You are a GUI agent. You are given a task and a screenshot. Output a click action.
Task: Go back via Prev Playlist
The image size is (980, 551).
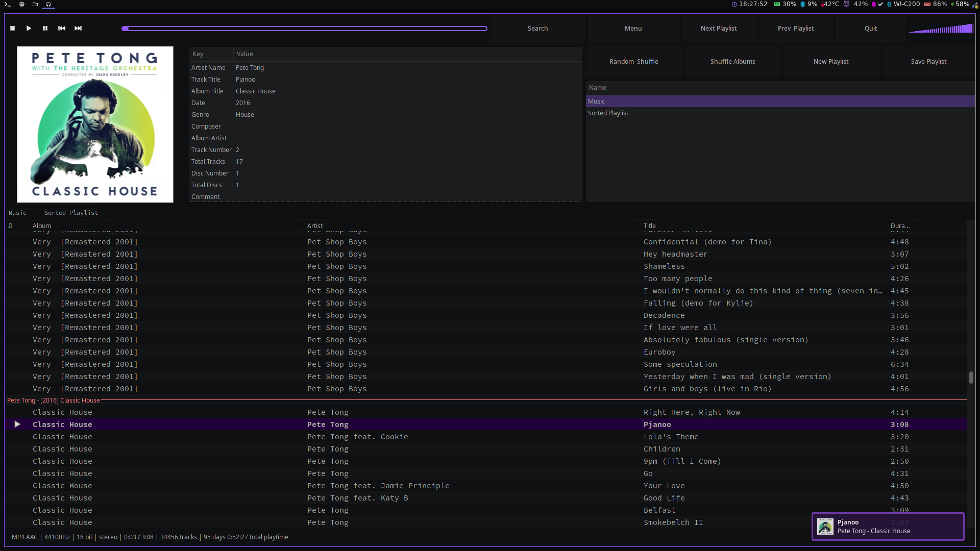pos(796,28)
